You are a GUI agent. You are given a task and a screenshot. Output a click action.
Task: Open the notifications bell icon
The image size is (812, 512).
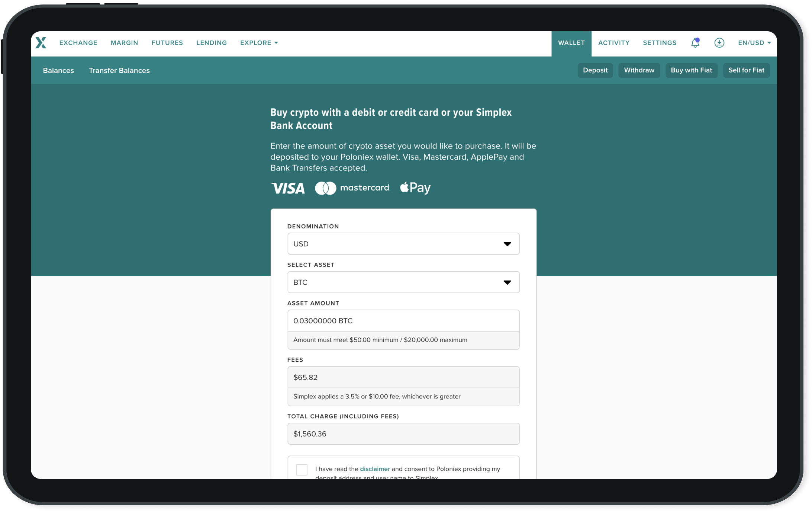pos(695,42)
